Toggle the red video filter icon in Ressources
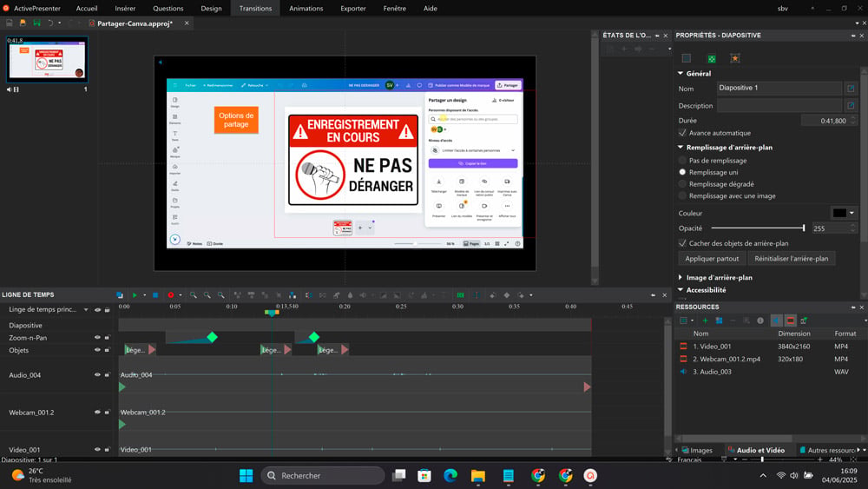The height and width of the screenshot is (489, 868). pyautogui.click(x=791, y=320)
